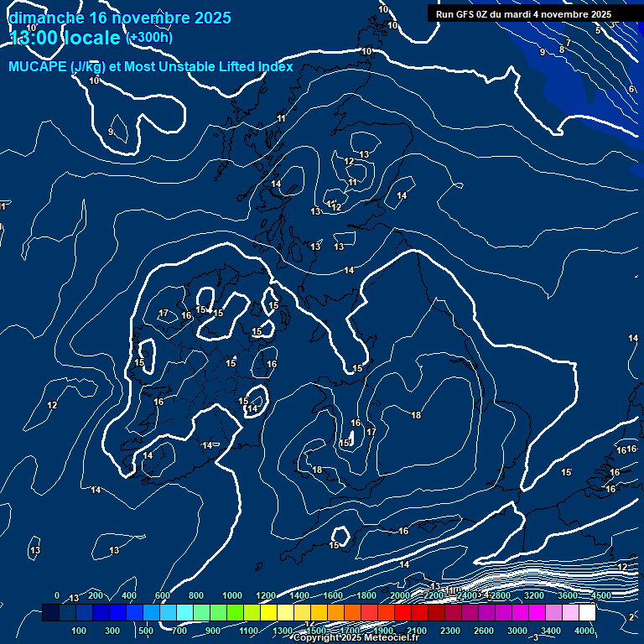Select the yellow-green swatch near 1100
644x644 pixels.
pos(252,612)
